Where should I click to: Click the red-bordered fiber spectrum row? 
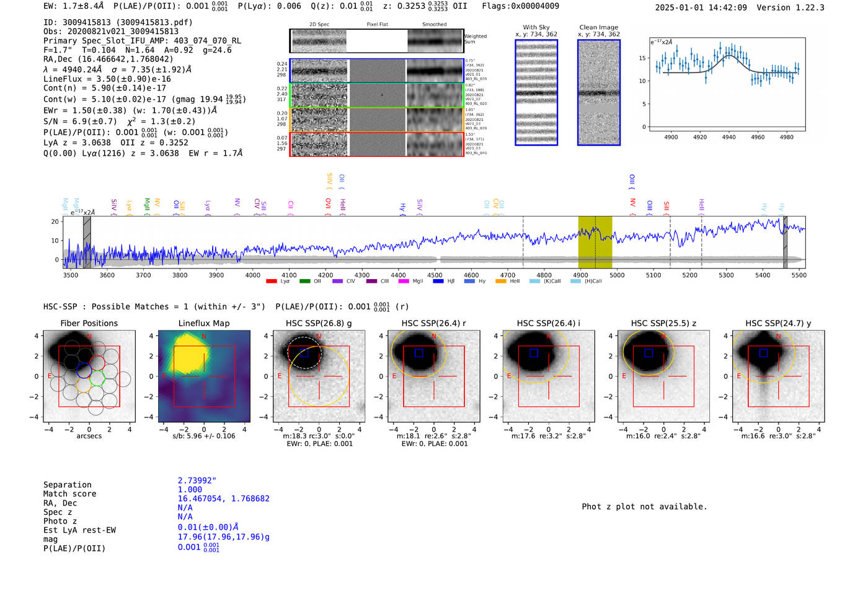(376, 144)
